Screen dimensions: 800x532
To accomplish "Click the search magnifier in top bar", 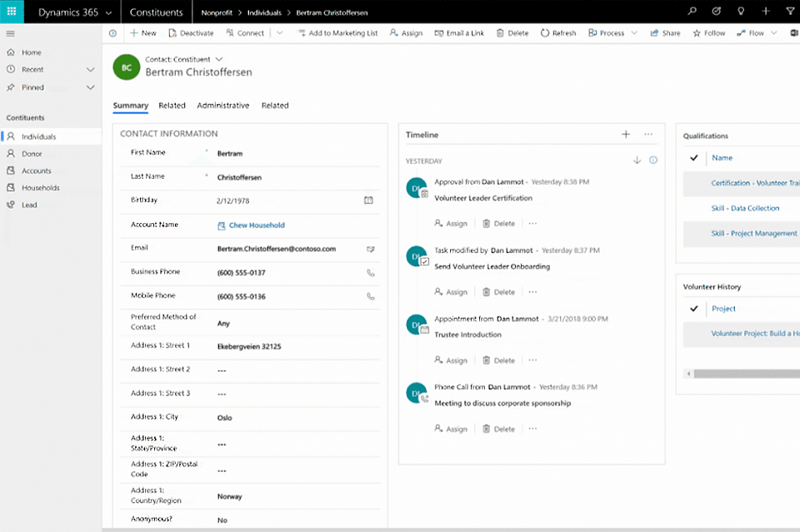I will point(692,12).
